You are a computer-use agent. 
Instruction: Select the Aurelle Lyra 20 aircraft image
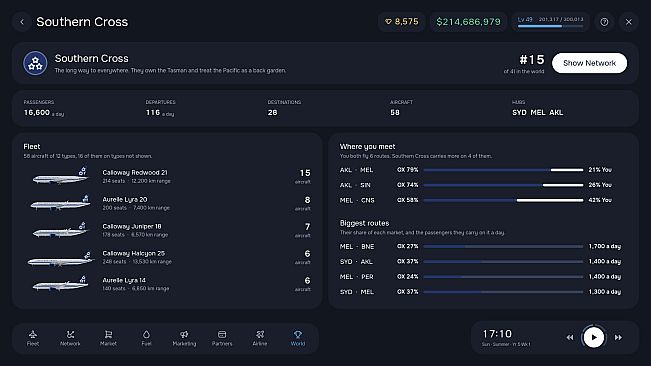[x=60, y=203]
